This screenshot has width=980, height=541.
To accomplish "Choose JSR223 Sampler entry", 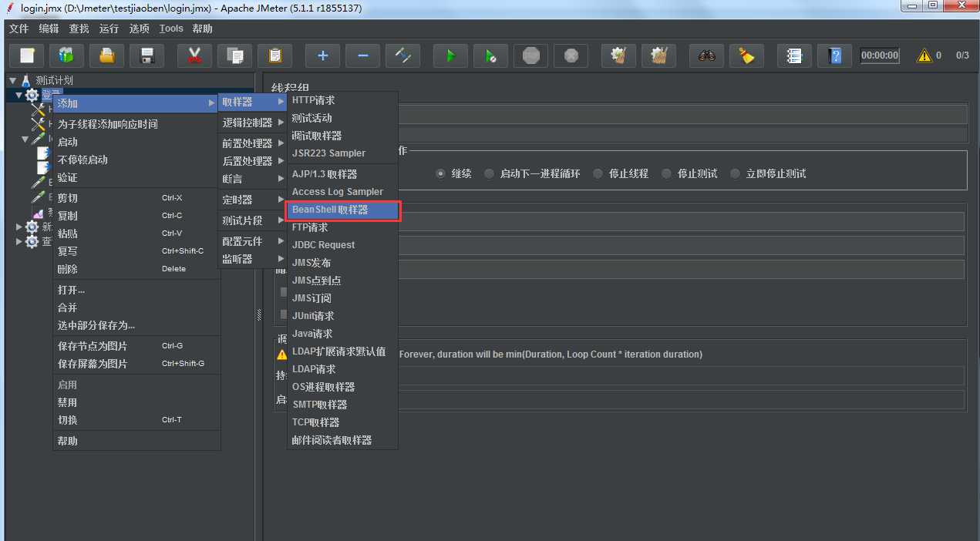I will pyautogui.click(x=343, y=153).
